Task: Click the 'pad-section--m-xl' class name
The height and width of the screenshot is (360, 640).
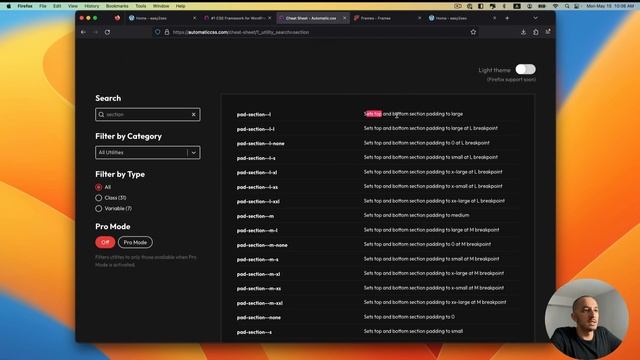Action: pyautogui.click(x=258, y=274)
